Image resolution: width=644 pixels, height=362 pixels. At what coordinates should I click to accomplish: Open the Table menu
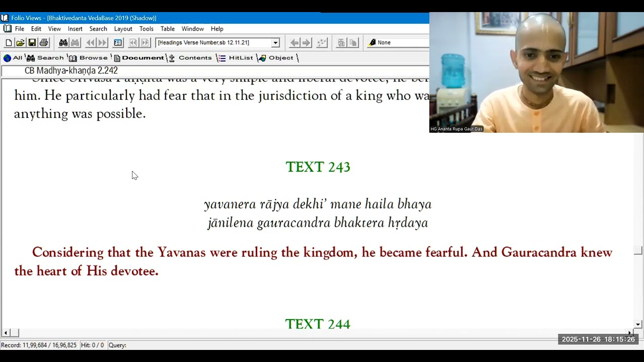(x=168, y=29)
